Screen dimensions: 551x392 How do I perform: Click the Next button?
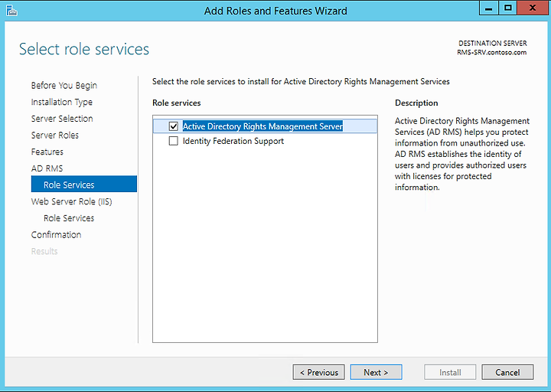point(376,372)
